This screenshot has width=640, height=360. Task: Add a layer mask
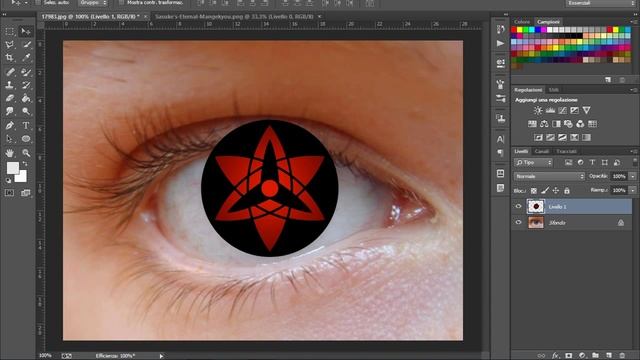tap(569, 356)
